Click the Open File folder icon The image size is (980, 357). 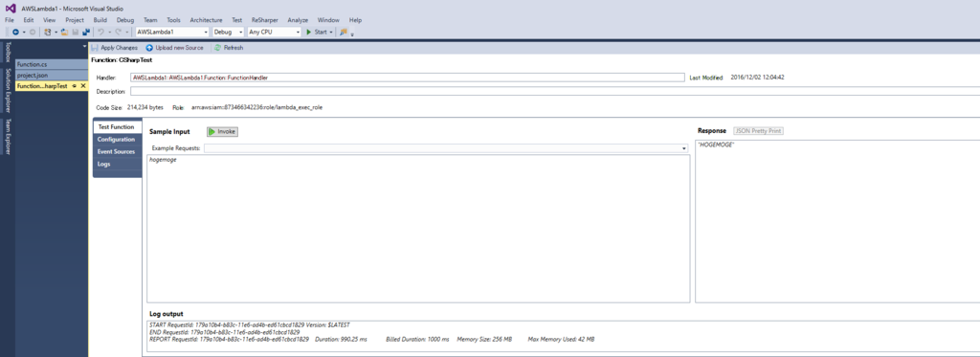[x=64, y=32]
